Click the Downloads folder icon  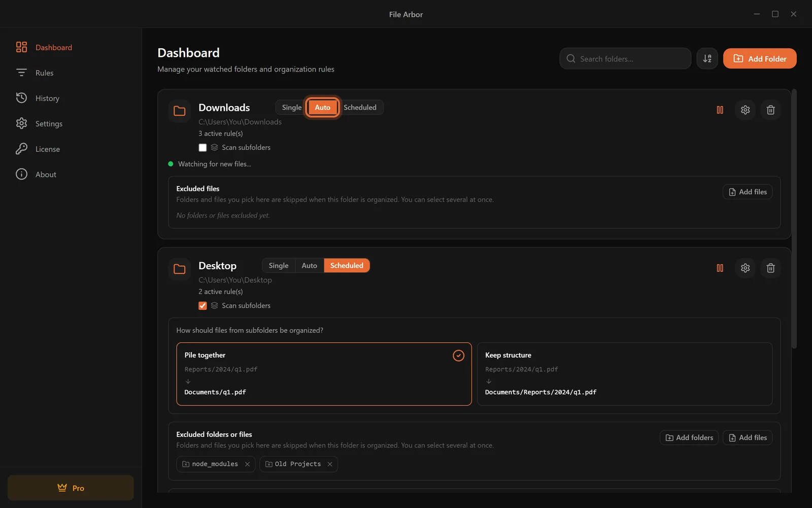click(x=180, y=111)
